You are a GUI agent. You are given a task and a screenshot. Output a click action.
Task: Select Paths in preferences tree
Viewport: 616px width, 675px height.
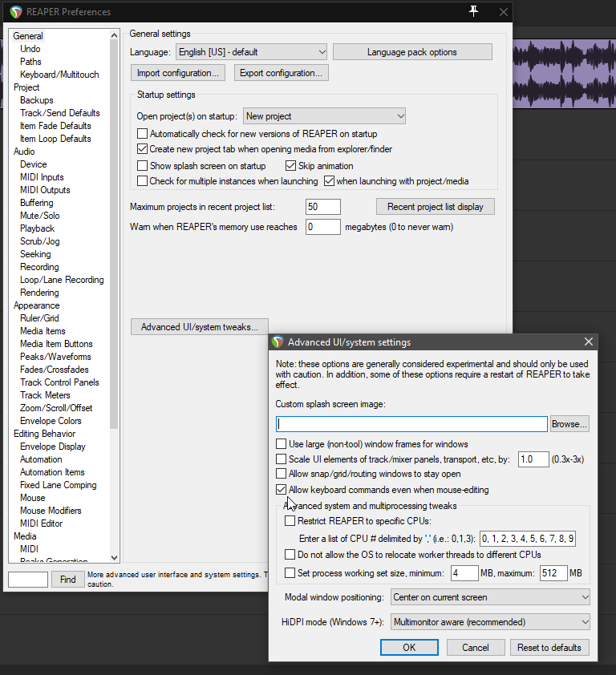30,62
